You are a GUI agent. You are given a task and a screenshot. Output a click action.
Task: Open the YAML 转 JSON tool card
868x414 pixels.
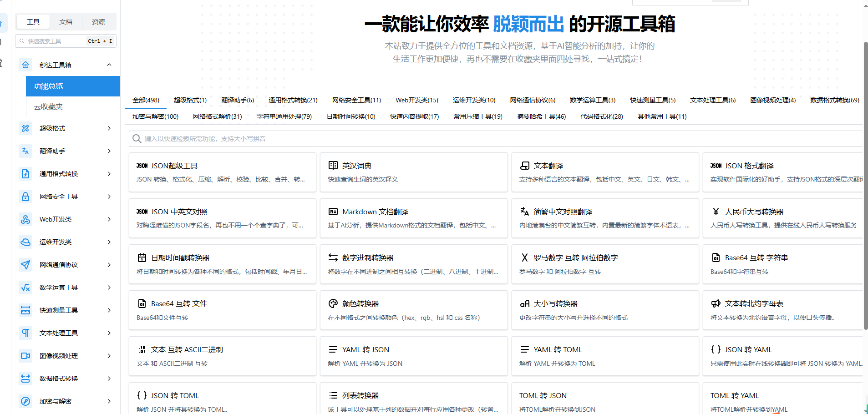click(414, 356)
